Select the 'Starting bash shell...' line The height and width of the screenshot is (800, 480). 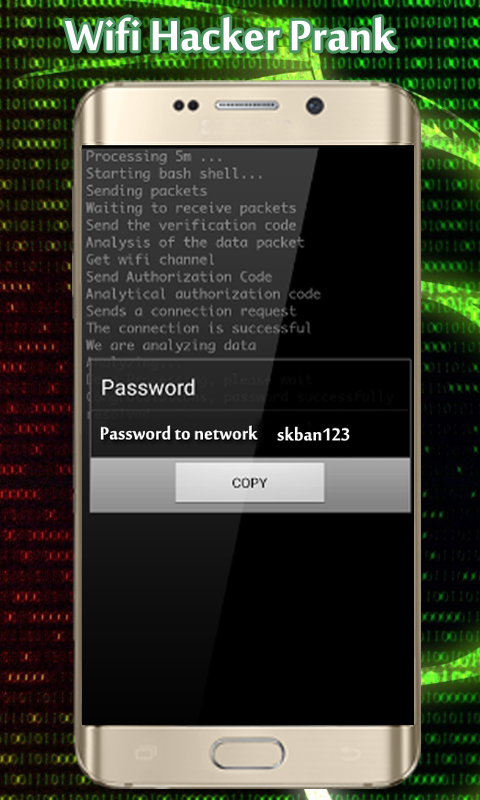(174, 174)
